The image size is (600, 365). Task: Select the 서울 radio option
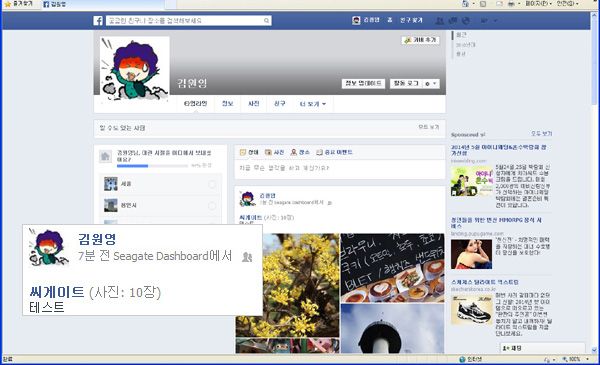click(x=212, y=184)
